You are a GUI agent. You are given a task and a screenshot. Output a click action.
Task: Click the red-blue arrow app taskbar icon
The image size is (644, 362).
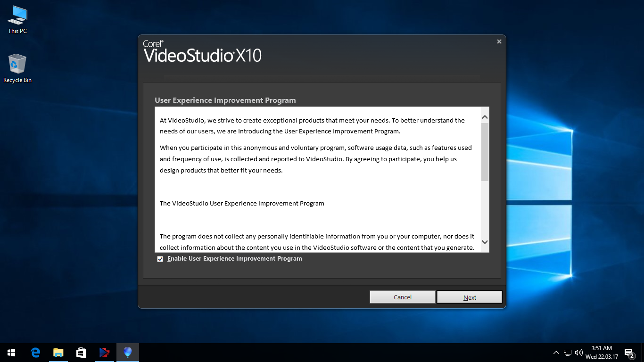point(104,353)
